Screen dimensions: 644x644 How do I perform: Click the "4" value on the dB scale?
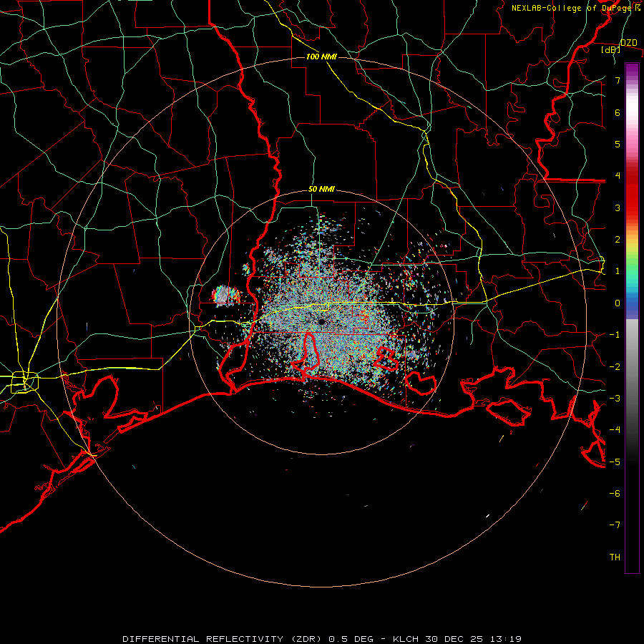(x=618, y=176)
